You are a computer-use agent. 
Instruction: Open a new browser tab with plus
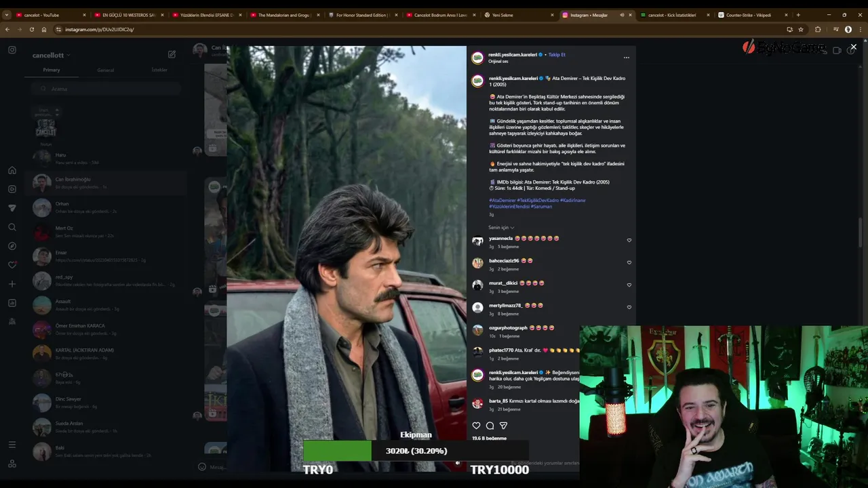[x=798, y=15]
